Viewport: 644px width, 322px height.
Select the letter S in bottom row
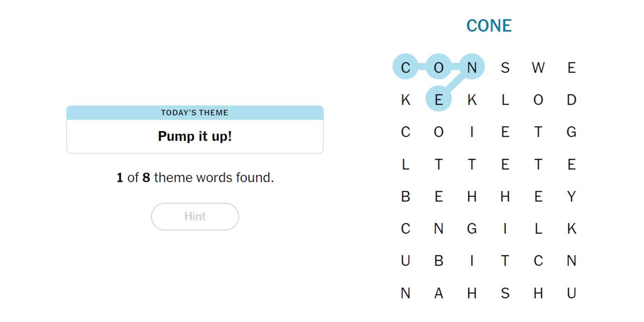coord(505,293)
